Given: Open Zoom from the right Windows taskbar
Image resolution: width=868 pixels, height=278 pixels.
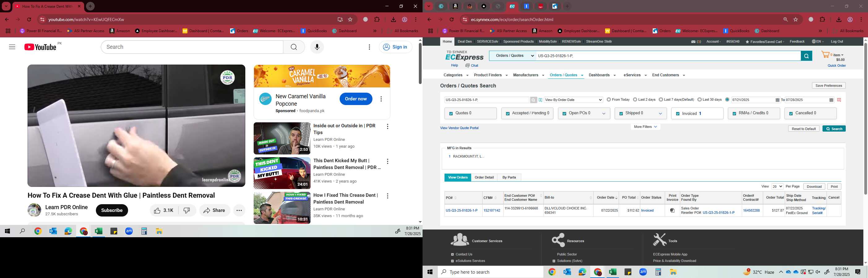Looking at the screenshot, I should [643, 272].
